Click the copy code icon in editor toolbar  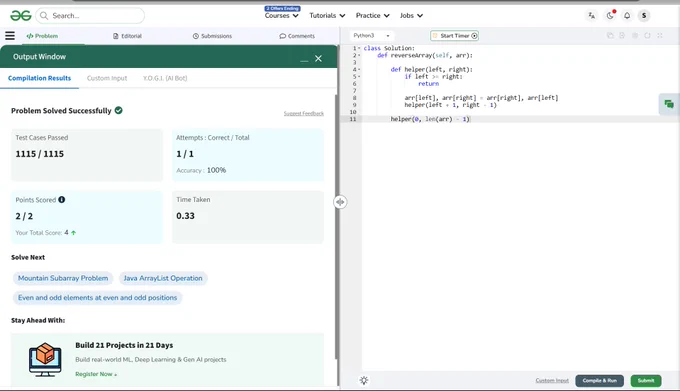click(610, 36)
